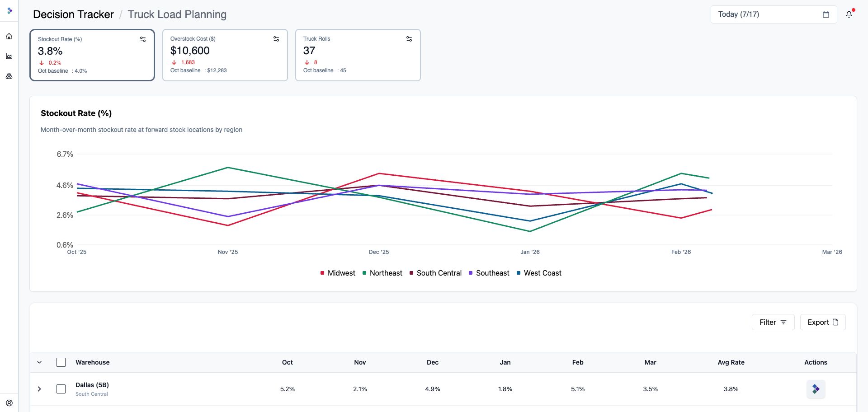Screen dimensions: 868x412
Task: Open the user profile sidebar icon
Action: click(9, 403)
